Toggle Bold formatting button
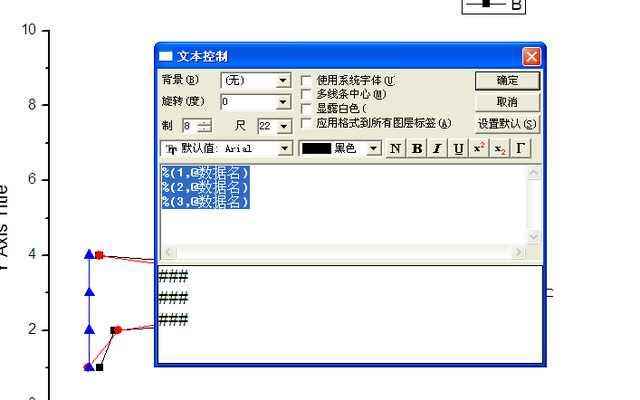The width and height of the screenshot is (640, 400). tap(417, 149)
